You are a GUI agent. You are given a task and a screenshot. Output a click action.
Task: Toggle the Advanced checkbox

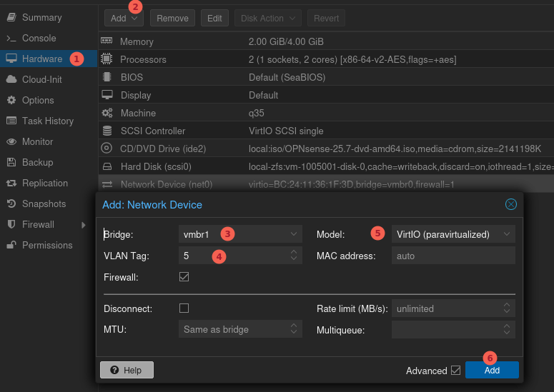point(455,371)
